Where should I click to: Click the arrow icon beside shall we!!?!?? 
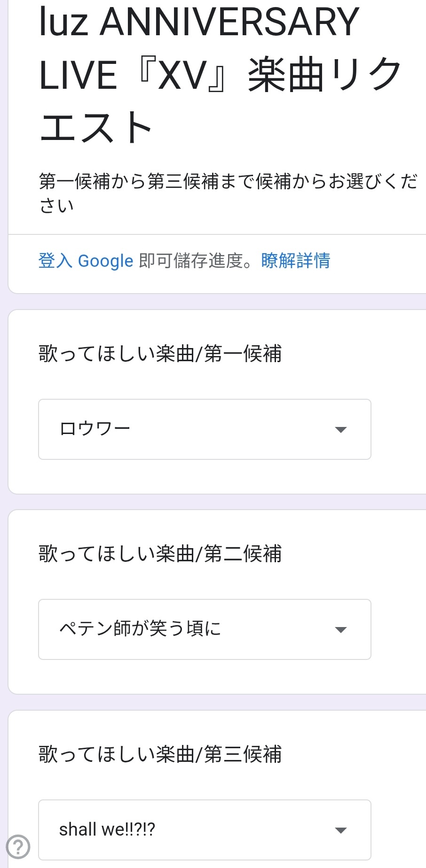[340, 830]
